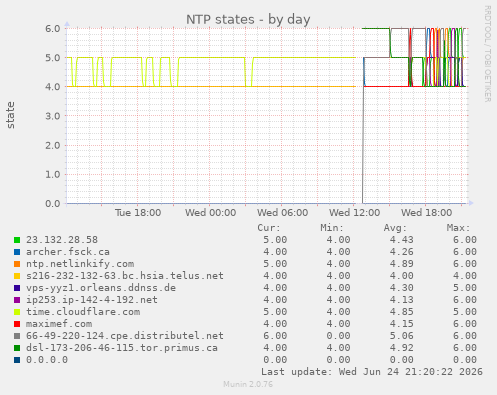Select the legend label 0.0.0.0

click(x=47, y=360)
